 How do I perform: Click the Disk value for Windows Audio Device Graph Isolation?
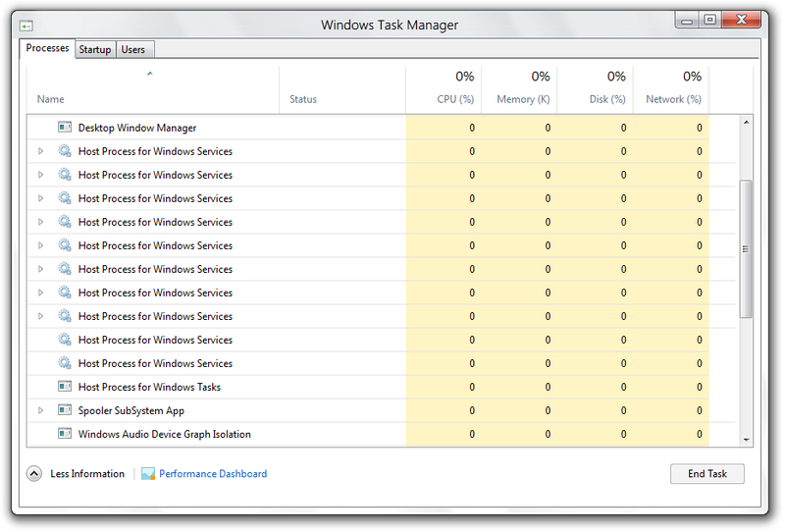[623, 434]
